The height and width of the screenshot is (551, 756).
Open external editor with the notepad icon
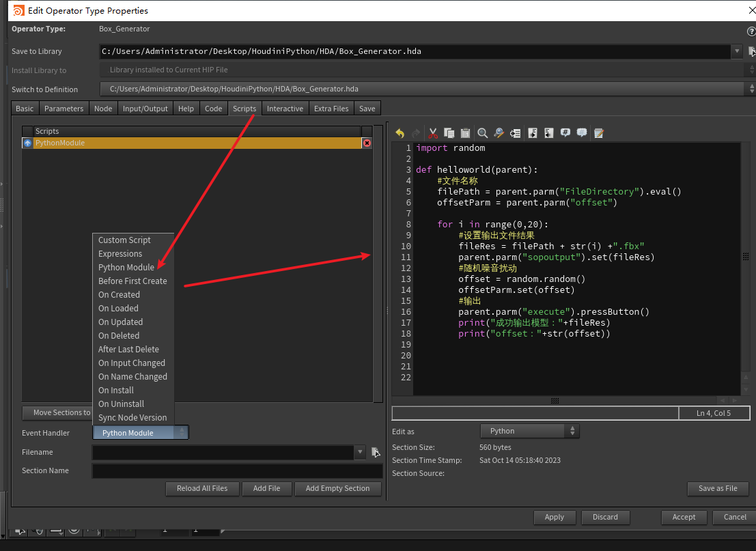[x=599, y=133]
